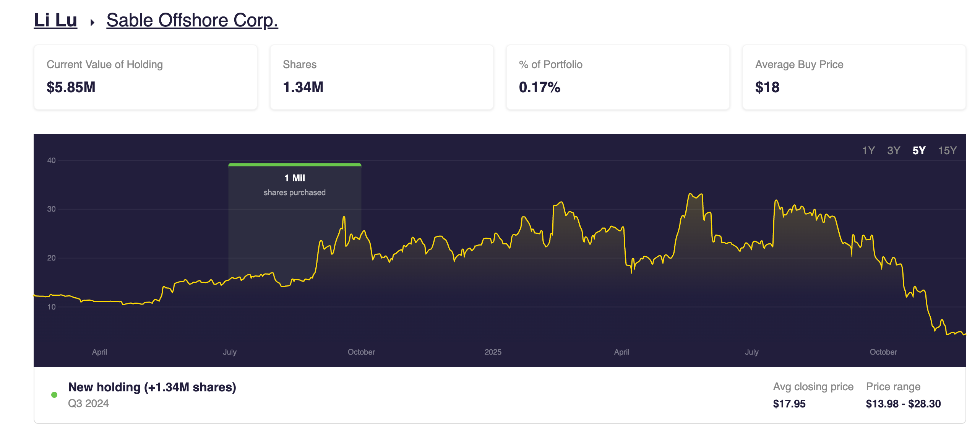Screen dimensions: 980x430
Task: Click the green dot beside New holding
Action: point(54,395)
